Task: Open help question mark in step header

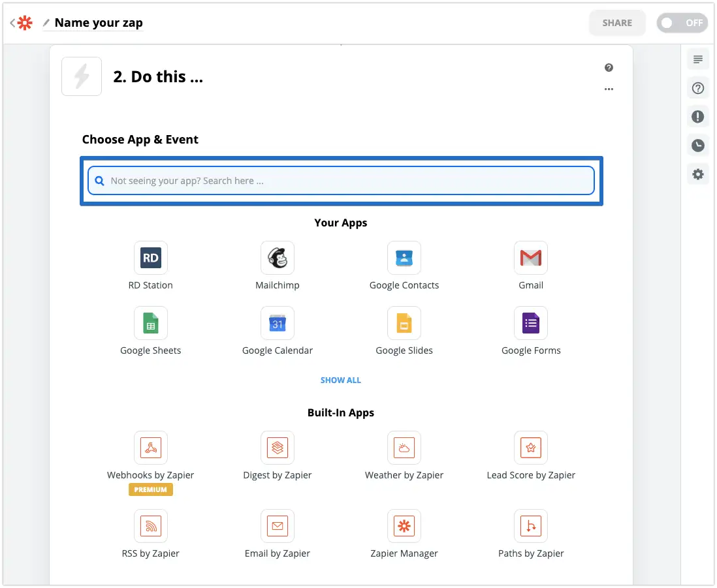Action: click(609, 68)
